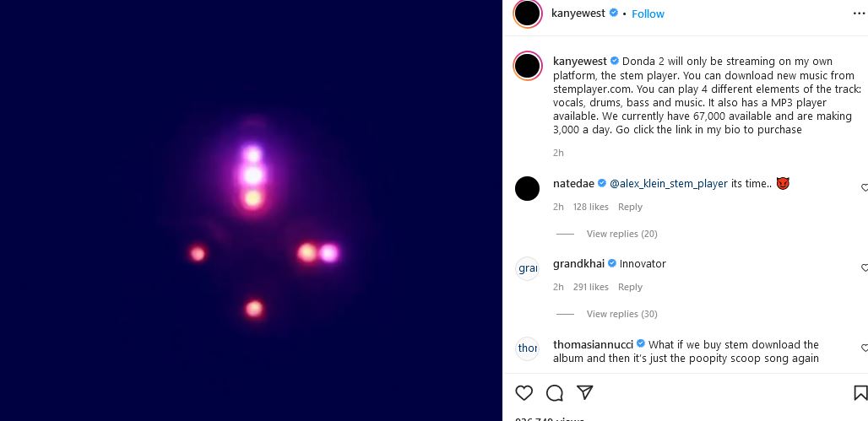The height and width of the screenshot is (421, 868).
Task: Like the post with the heart icon
Action: [524, 392]
